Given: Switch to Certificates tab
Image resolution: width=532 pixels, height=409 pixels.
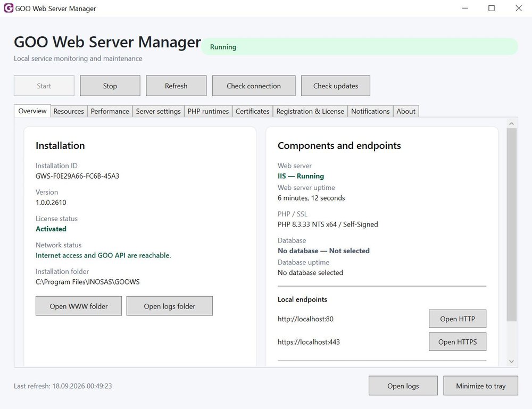Looking at the screenshot, I should click(x=252, y=111).
